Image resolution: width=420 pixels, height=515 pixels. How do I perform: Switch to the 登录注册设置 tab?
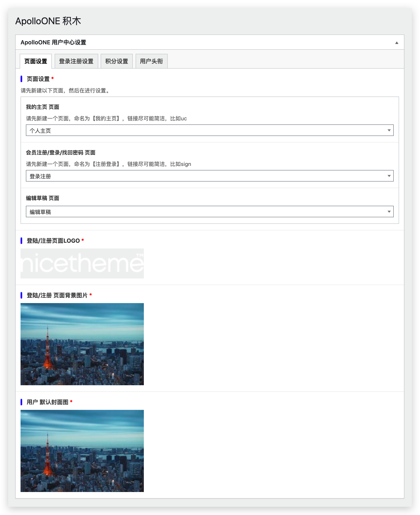[x=76, y=61]
